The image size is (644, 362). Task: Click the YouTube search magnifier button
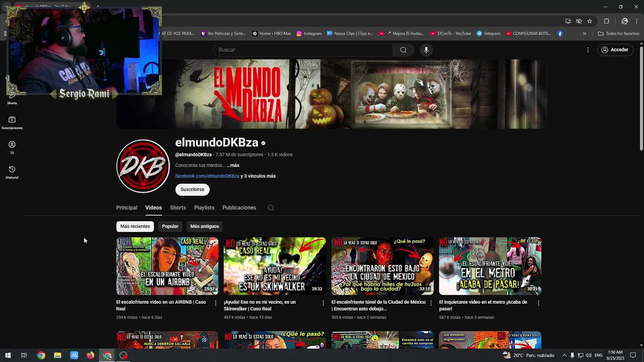[403, 50]
